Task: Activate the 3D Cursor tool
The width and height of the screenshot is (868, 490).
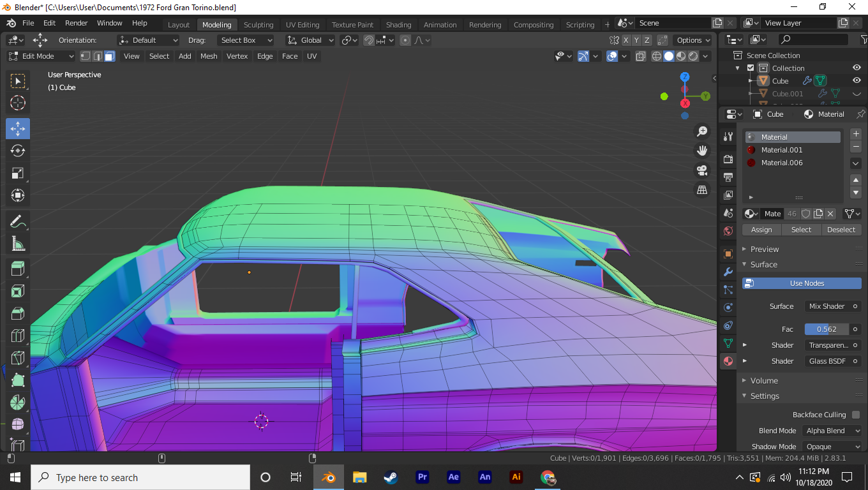Action: coord(18,103)
